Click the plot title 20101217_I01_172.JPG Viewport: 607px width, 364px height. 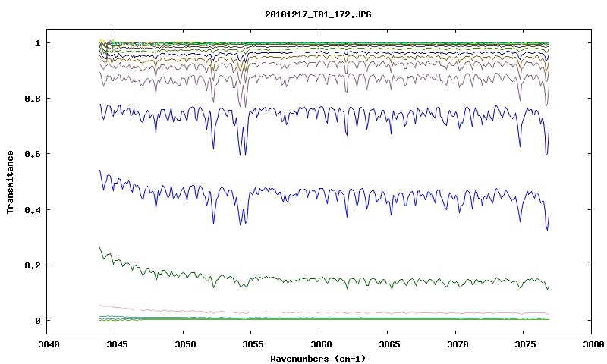pos(318,14)
